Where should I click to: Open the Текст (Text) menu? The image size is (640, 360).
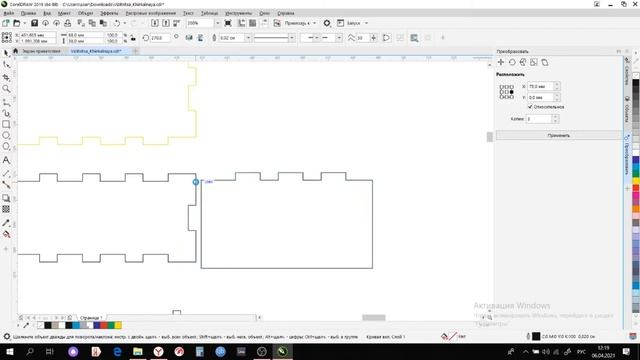coord(188,13)
